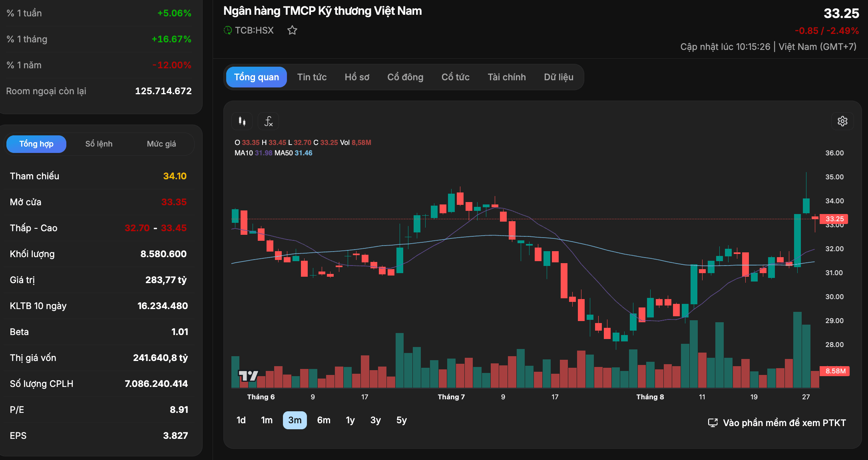The height and width of the screenshot is (460, 868).
Task: Click the Tháng 7 date label on axis
Action: tap(451, 397)
